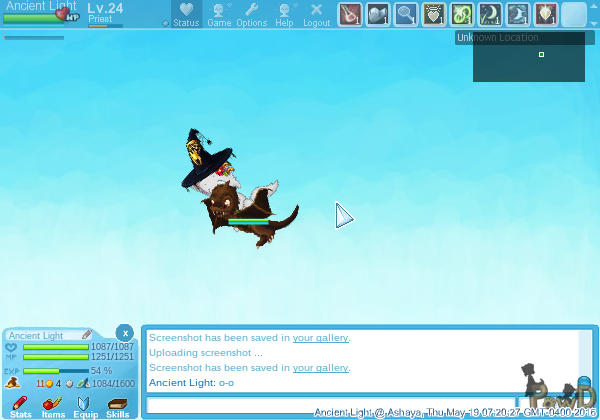The image size is (600, 420).
Task: Open the Options menu
Action: pyautogui.click(x=251, y=14)
